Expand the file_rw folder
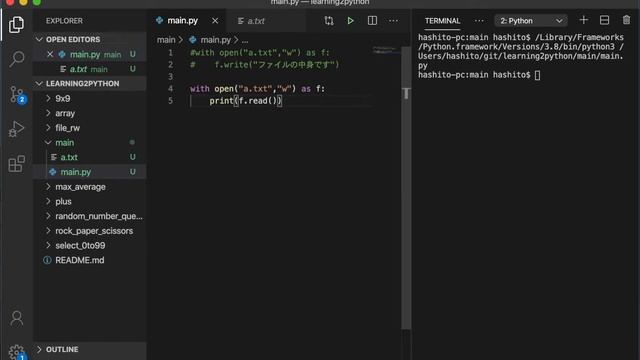The height and width of the screenshot is (360, 640). click(x=90, y=128)
